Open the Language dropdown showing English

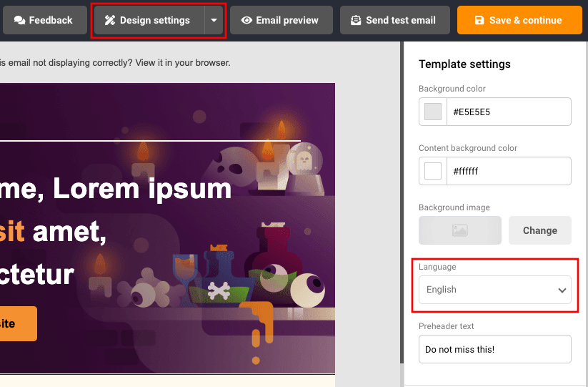click(x=486, y=290)
